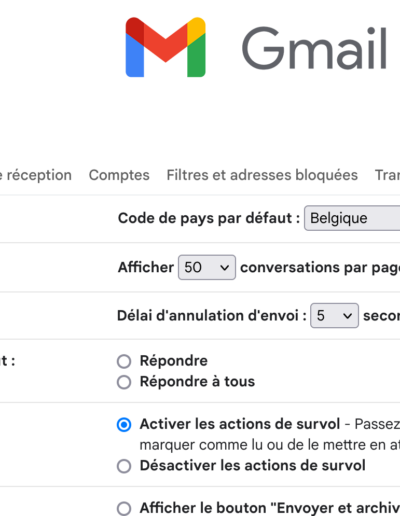400x516 pixels.
Task: Open the 5 seconds send-cancel delay dropdown
Action: tap(334, 315)
